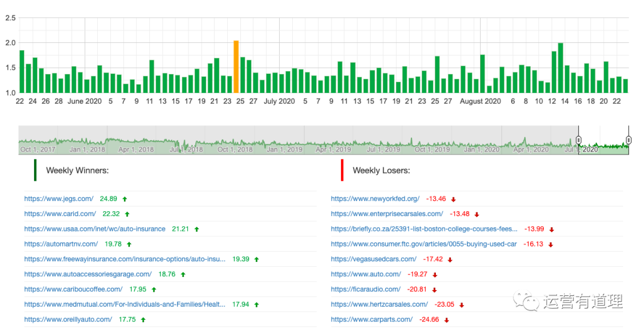Click the red down arrow beside -19.27
The image size is (644, 330).
pyautogui.click(x=435, y=275)
